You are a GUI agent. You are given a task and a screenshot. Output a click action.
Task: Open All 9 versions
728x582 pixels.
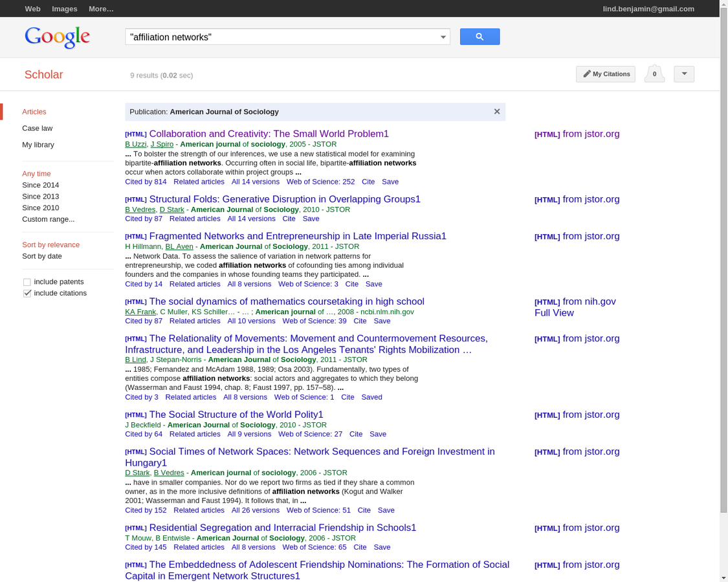[x=249, y=435]
